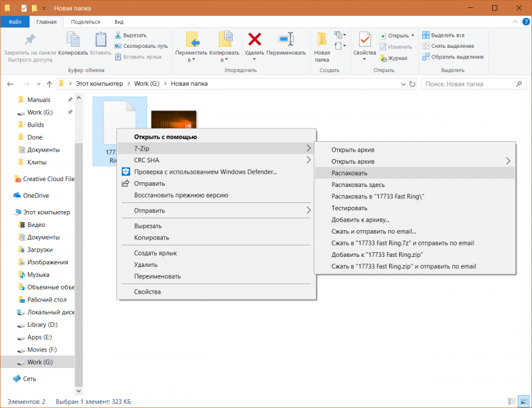Select Movies (F:) drive in the sidebar
This screenshot has width=532, height=408.
click(x=42, y=349)
